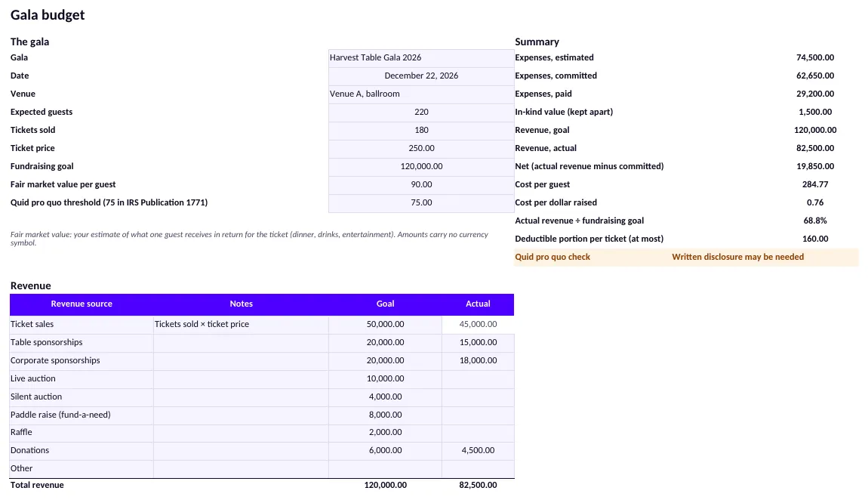
Task: Click the 'Other' revenue row label
Action: 22,469
